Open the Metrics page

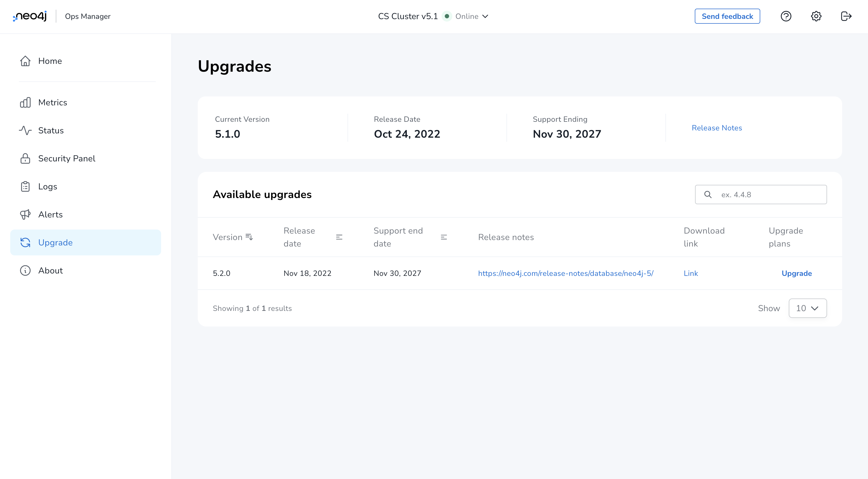click(x=86, y=102)
